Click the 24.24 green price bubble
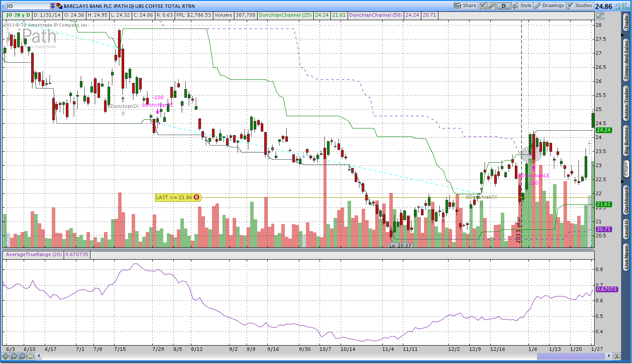The image size is (632, 364). pyautogui.click(x=604, y=130)
